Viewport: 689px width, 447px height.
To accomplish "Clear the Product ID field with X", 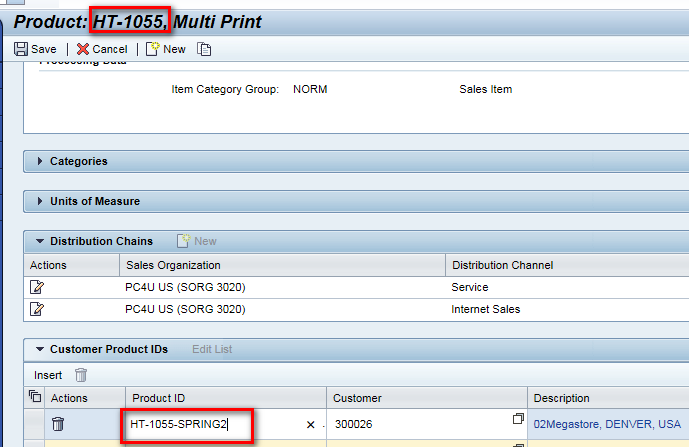I will (x=310, y=425).
